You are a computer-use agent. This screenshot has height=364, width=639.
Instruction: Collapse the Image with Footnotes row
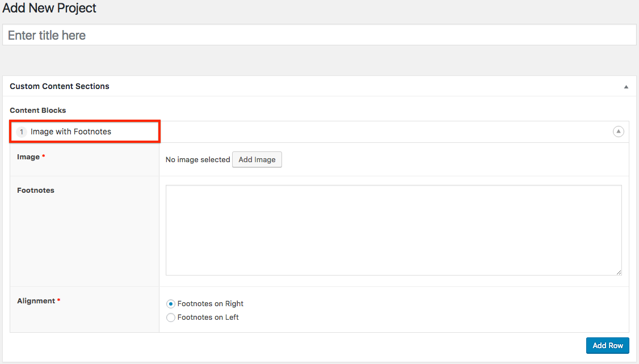(618, 132)
